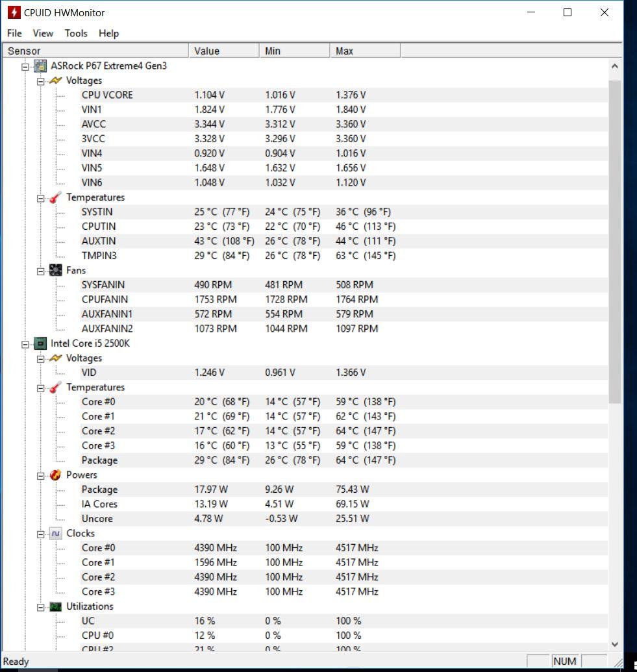Screen dimensions: 637x672
Task: Collapse the Powers group
Action: [41, 476]
